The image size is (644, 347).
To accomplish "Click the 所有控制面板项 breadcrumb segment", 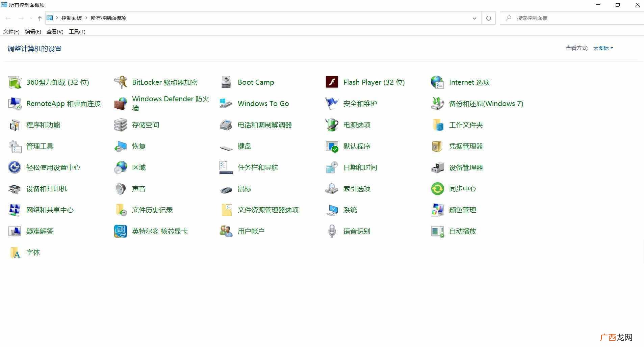I will (x=108, y=18).
